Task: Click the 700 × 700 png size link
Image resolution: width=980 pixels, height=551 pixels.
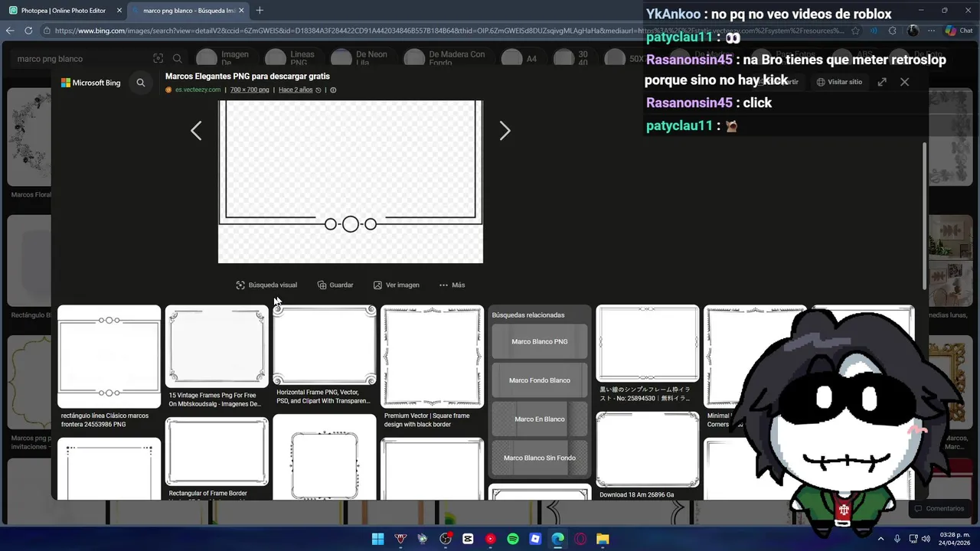Action: click(x=250, y=90)
